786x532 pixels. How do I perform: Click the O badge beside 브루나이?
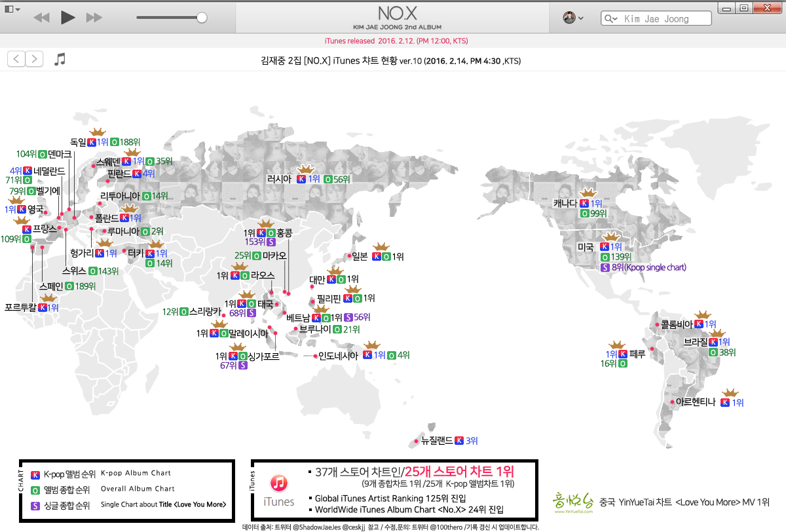[x=337, y=329]
